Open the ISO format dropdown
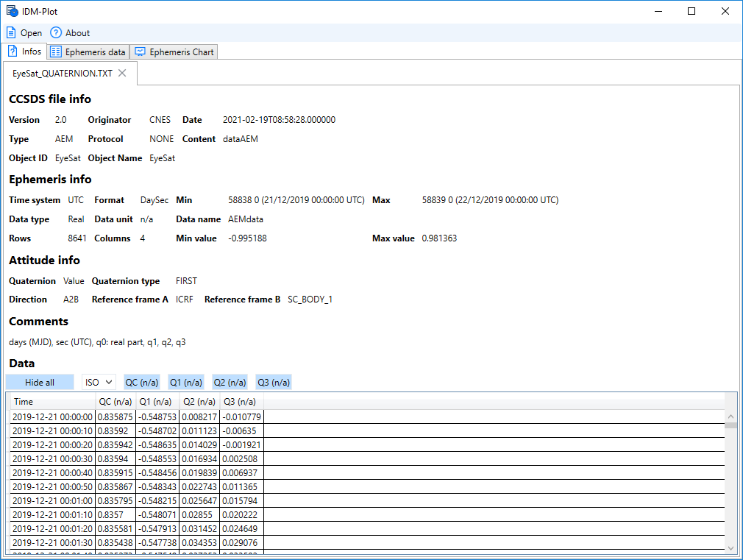The height and width of the screenshot is (560, 743). 98,382
